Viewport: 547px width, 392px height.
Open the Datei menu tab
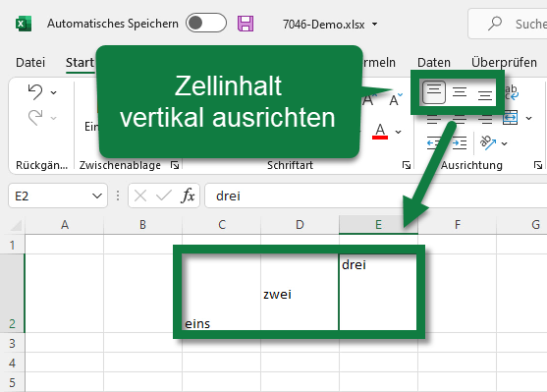(x=30, y=63)
